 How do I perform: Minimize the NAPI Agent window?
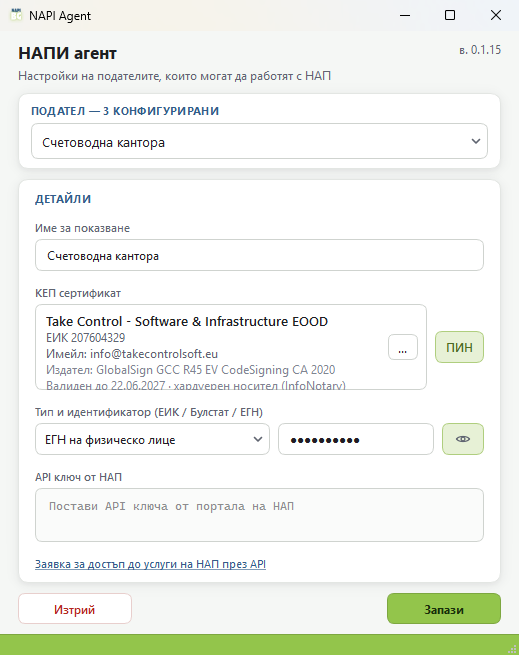pyautogui.click(x=405, y=15)
